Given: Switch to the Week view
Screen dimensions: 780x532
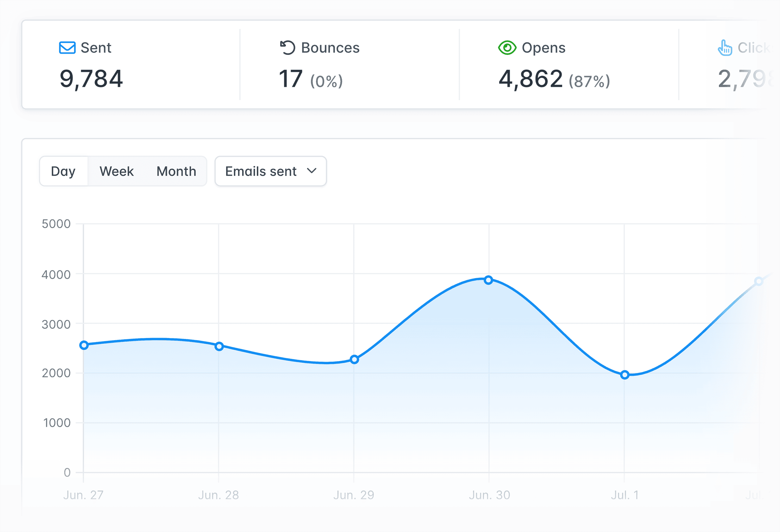Looking at the screenshot, I should (116, 171).
